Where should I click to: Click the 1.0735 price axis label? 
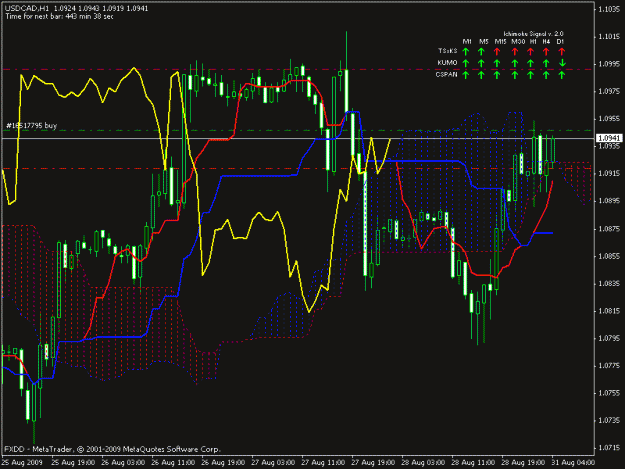coord(609,420)
